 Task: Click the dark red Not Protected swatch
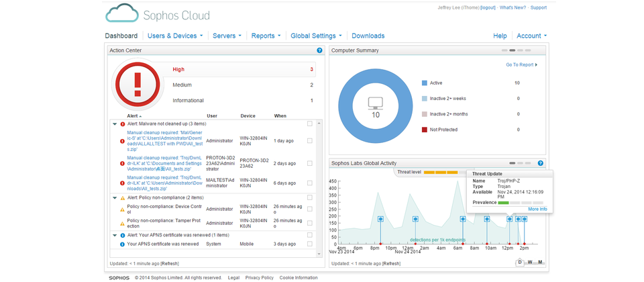coord(424,130)
